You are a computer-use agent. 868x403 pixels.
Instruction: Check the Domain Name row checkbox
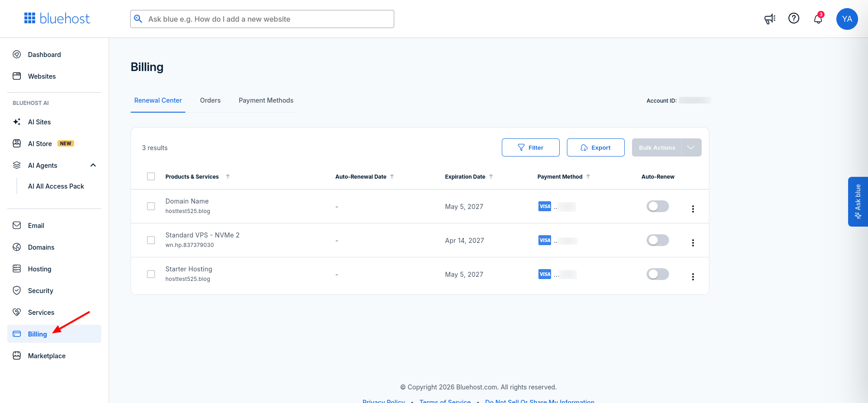coord(151,206)
